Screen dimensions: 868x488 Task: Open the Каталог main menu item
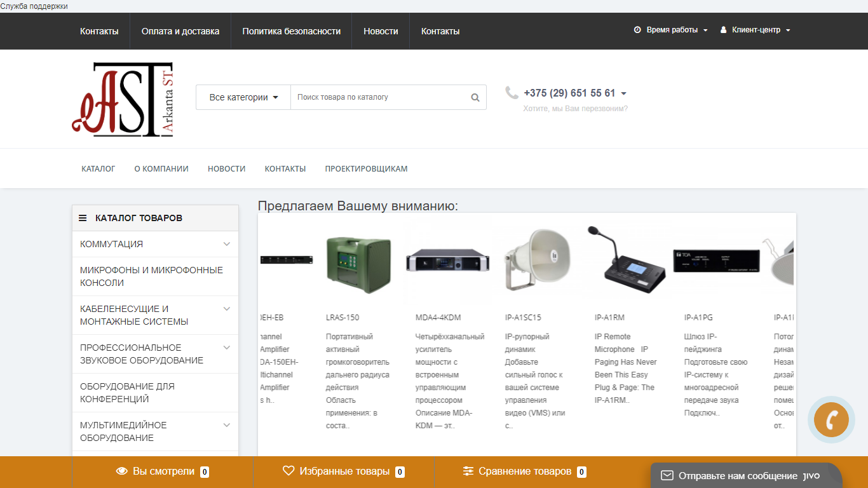[98, 169]
